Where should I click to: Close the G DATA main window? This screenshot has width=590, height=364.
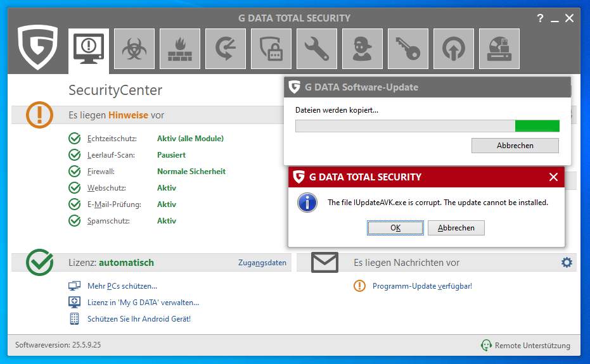(x=569, y=18)
